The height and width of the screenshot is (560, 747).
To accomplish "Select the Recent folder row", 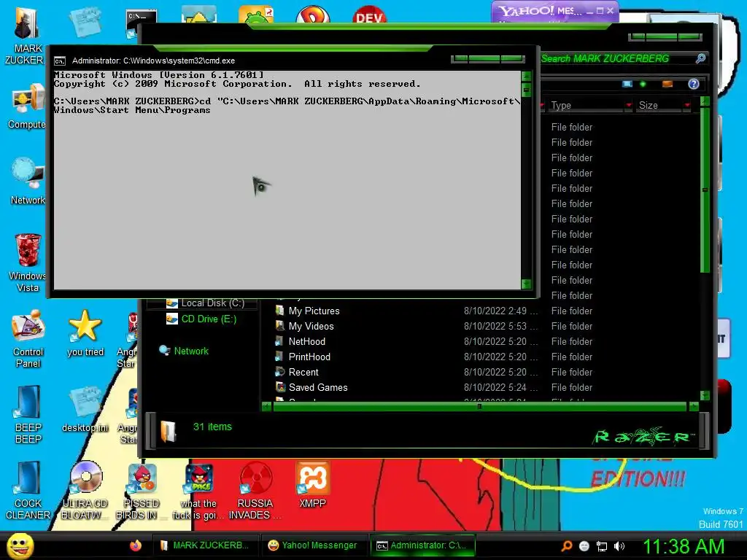I will point(434,372).
